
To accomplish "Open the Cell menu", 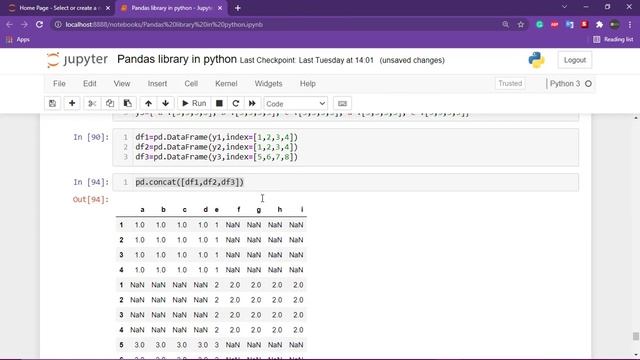I will pyautogui.click(x=191, y=84).
